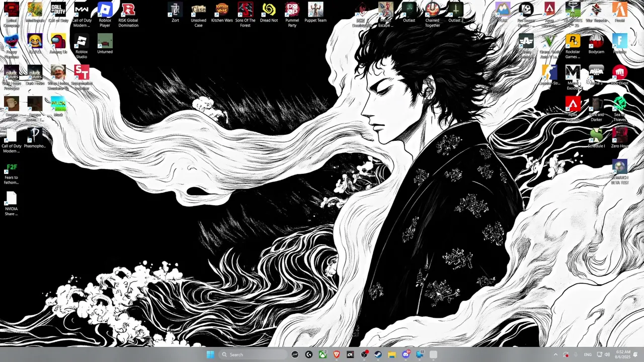Select the Dread Not icon
The height and width of the screenshot is (362, 644).
tap(269, 13)
